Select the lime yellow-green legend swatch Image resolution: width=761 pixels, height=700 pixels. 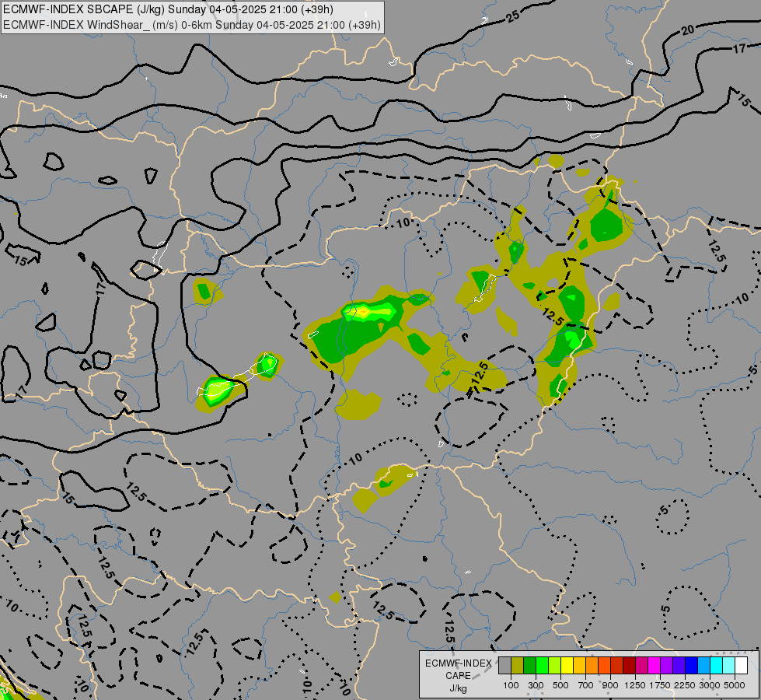555,666
